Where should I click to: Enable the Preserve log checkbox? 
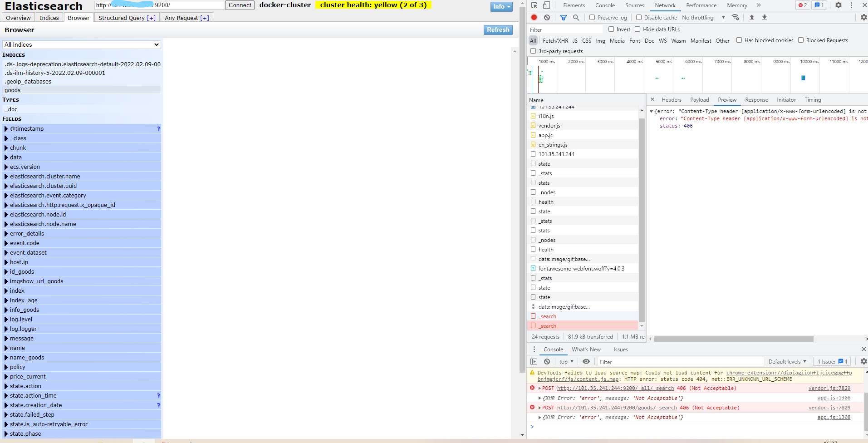pos(592,17)
